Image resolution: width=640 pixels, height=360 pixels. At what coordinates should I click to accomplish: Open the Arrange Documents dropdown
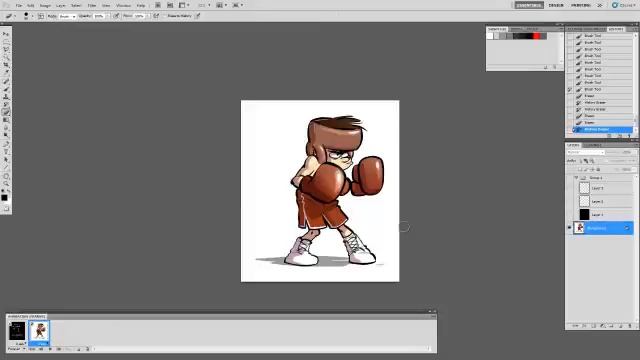(221, 5)
